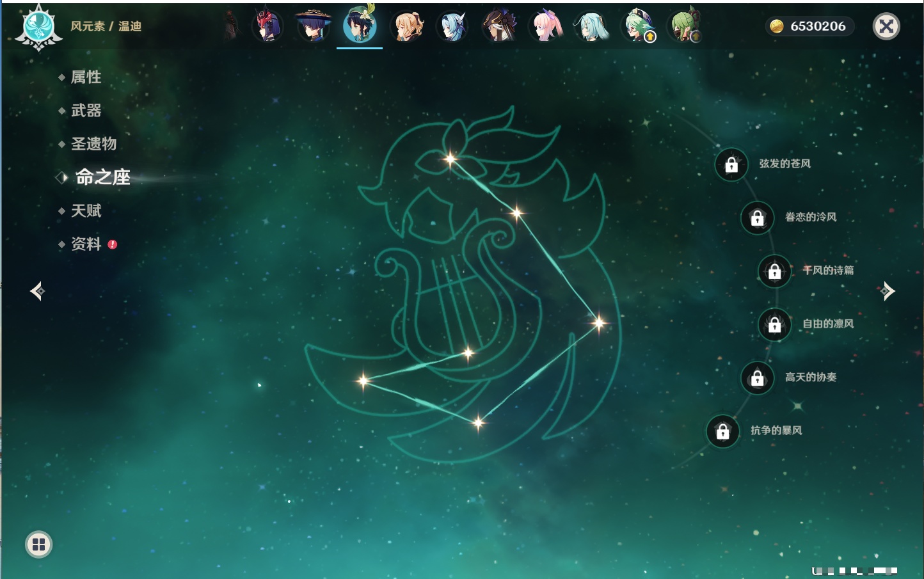Go to next character with right arrow

(x=887, y=291)
